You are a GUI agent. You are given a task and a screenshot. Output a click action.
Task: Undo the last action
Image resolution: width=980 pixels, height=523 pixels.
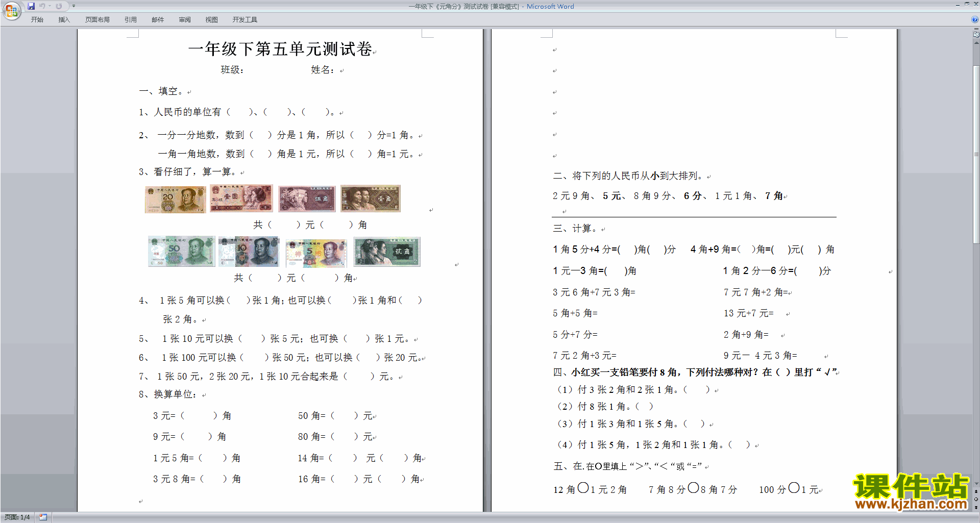[42, 6]
